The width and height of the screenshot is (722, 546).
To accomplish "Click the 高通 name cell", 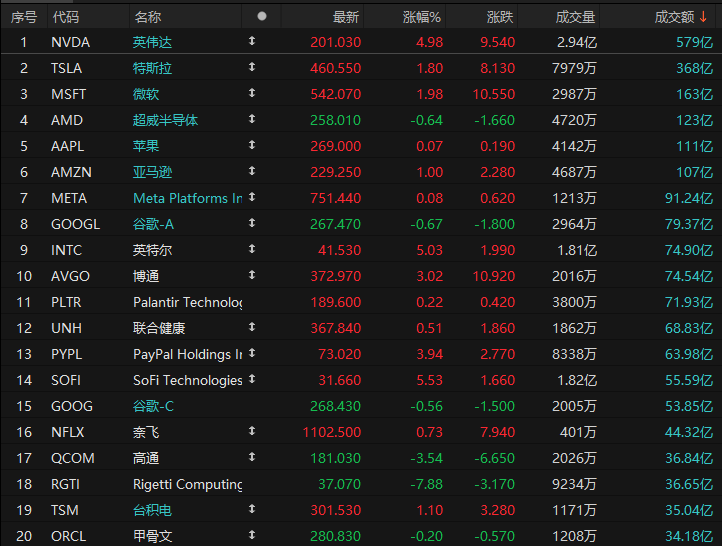I will coord(146,458).
